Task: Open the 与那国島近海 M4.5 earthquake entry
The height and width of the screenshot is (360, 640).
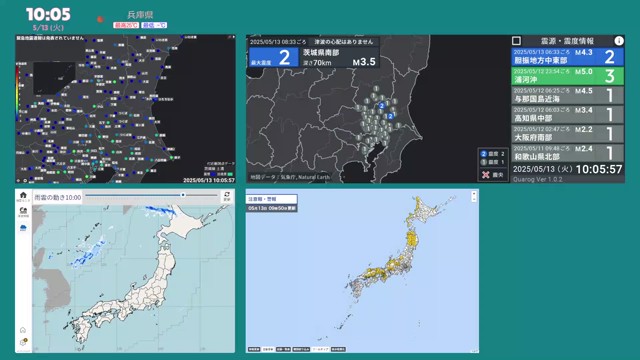Action: click(x=567, y=95)
